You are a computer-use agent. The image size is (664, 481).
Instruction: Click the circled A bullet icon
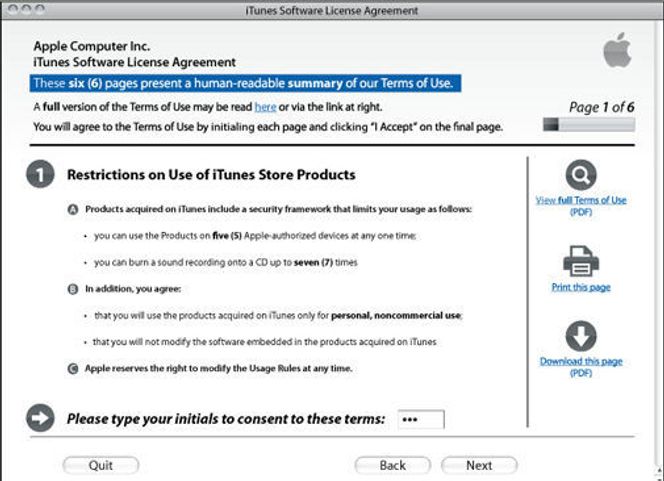click(73, 209)
